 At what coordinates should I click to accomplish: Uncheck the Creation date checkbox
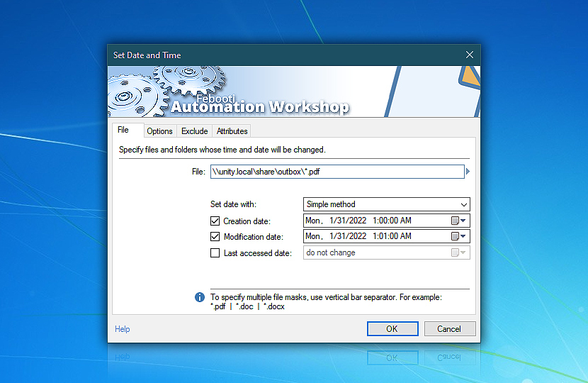point(215,221)
